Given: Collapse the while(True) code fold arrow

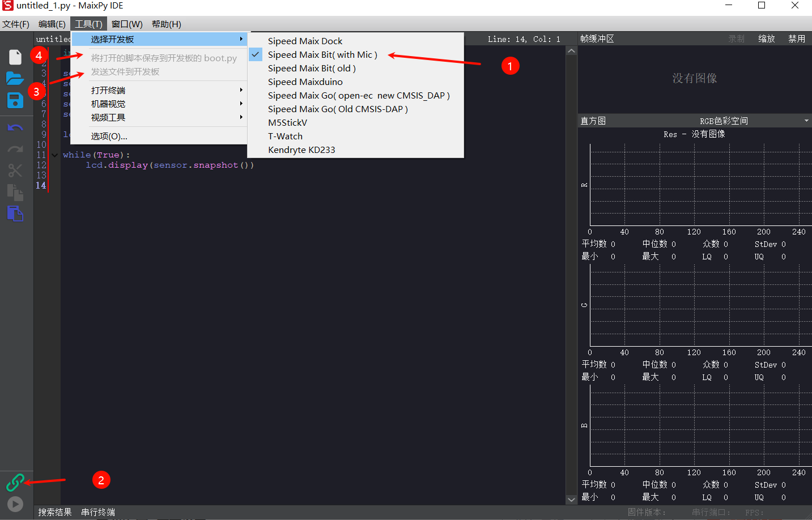Looking at the screenshot, I should tap(54, 155).
